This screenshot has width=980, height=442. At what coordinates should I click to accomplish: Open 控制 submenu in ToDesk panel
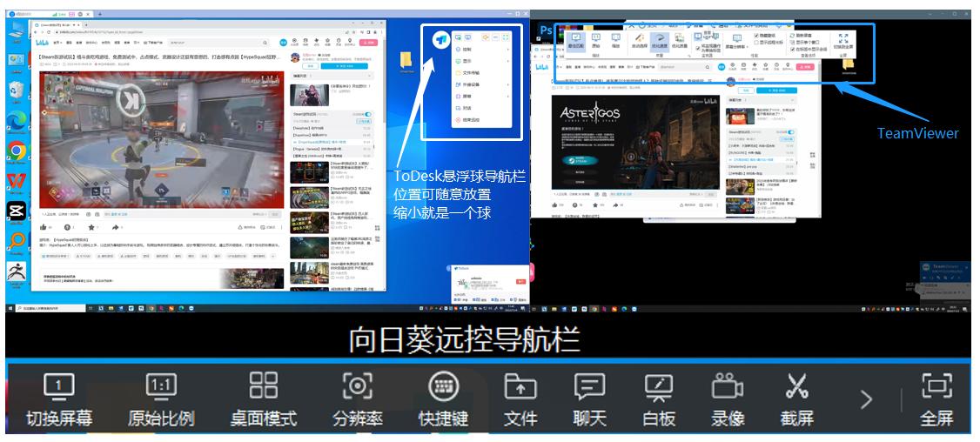pos(481,50)
